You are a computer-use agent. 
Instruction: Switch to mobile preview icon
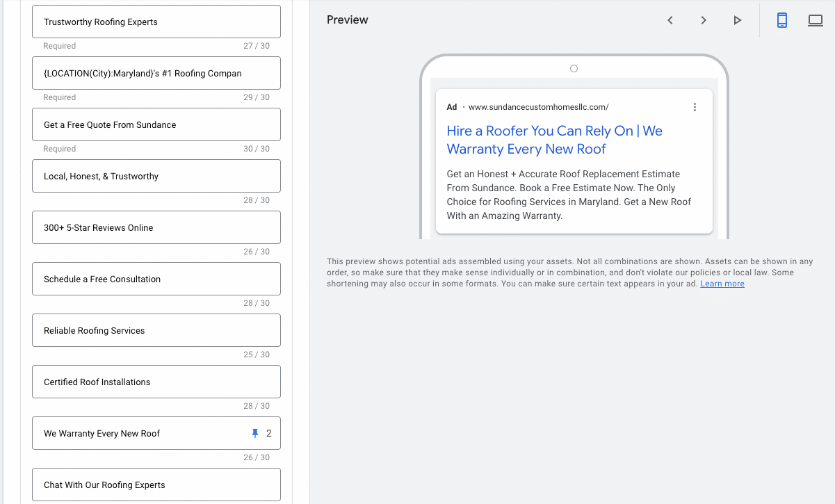(782, 20)
